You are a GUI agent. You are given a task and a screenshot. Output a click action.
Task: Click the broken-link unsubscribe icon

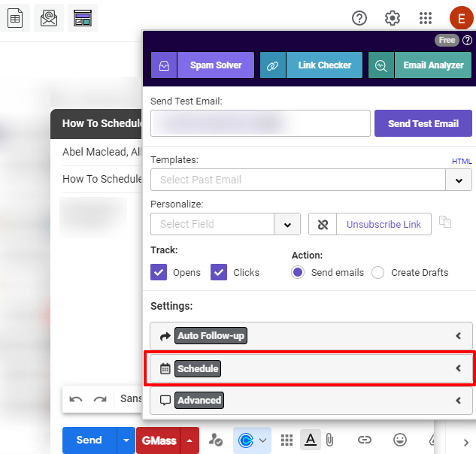tap(323, 224)
